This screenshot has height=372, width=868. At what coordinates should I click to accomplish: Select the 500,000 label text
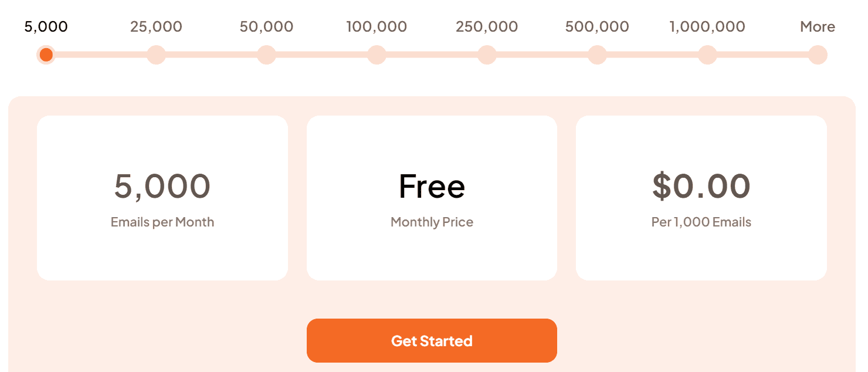597,26
